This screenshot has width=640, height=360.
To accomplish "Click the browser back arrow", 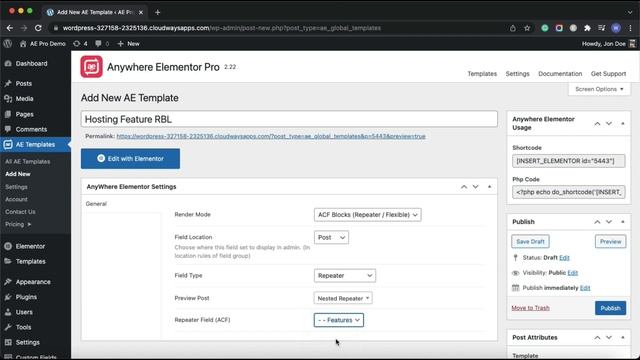I will click(x=10, y=28).
